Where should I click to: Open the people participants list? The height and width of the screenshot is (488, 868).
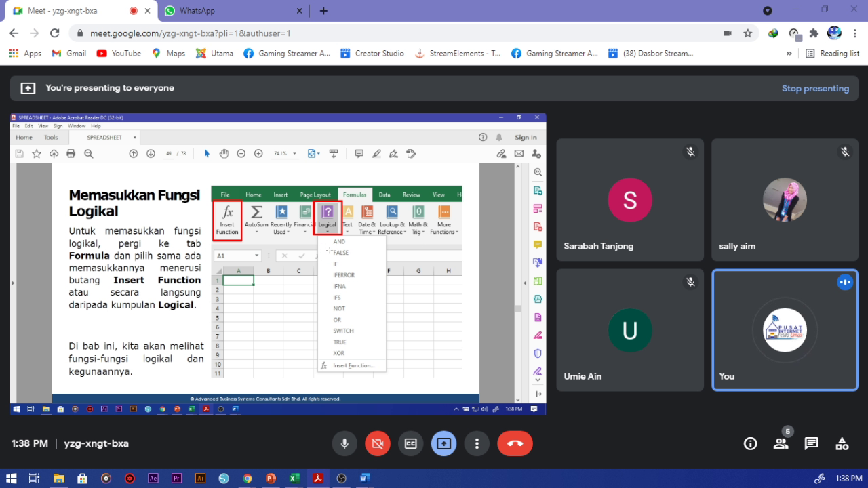(x=781, y=443)
